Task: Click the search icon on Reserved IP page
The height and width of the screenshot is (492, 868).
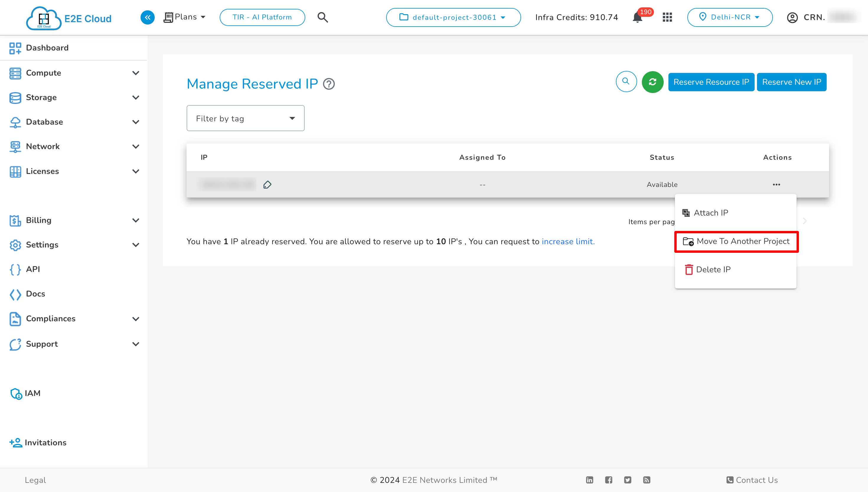Action: pyautogui.click(x=626, y=82)
